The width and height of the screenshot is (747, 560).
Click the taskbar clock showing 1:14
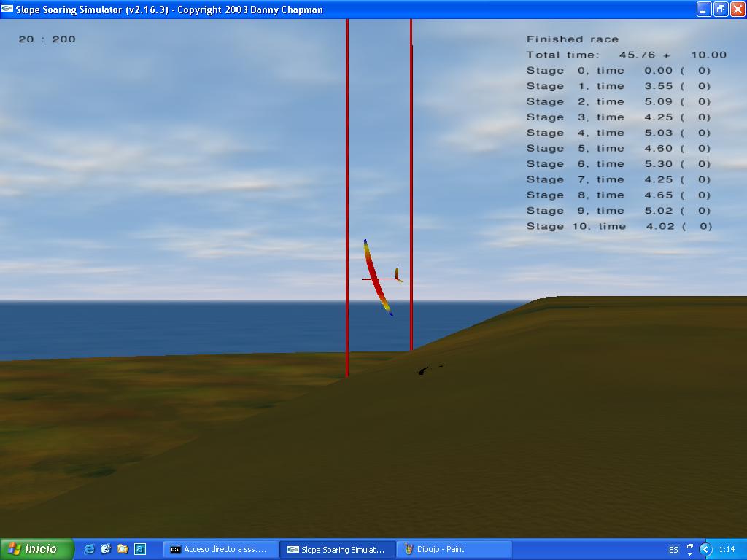pyautogui.click(x=727, y=549)
